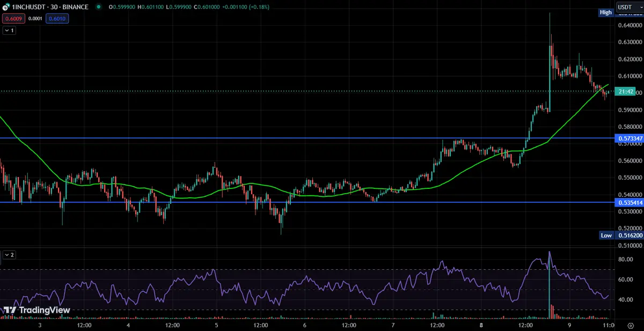Click the 0.520000 price axis label
Image resolution: width=644 pixels, height=331 pixels.
pyautogui.click(x=630, y=229)
